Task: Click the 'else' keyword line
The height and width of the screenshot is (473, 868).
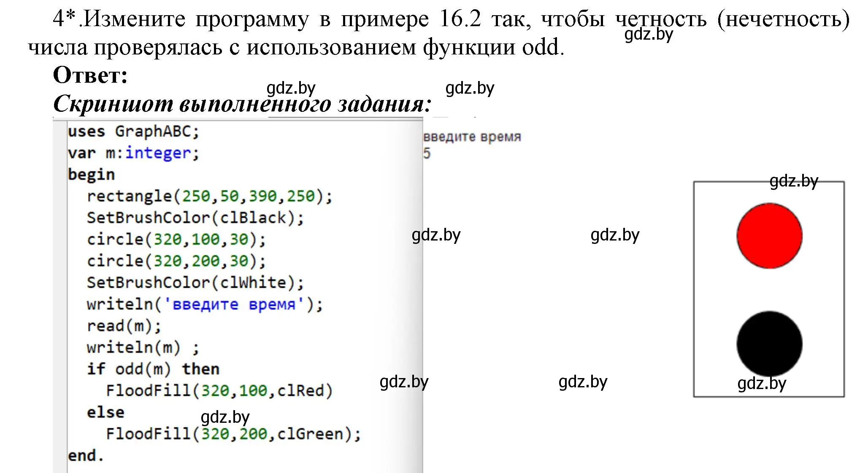Action: [105, 412]
